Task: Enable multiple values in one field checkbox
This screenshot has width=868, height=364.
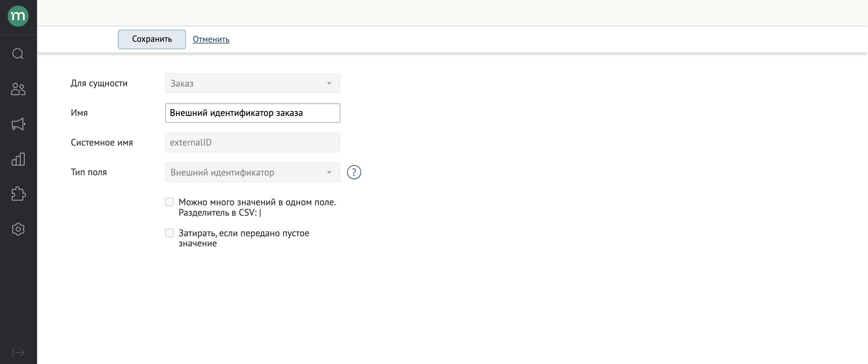Action: (x=169, y=202)
